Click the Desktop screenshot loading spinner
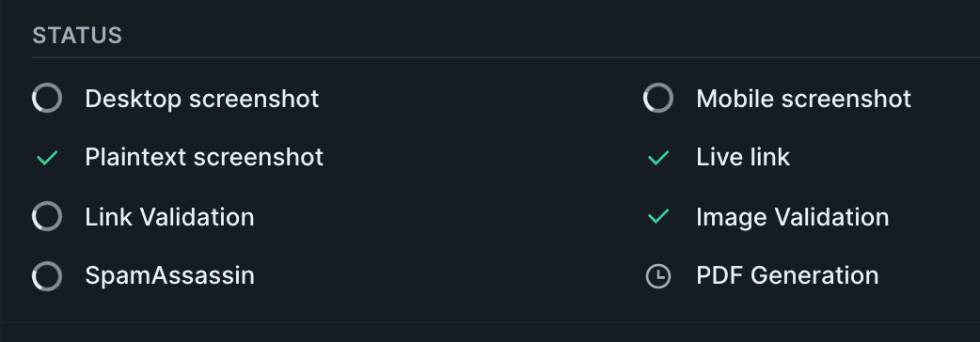 click(x=47, y=99)
